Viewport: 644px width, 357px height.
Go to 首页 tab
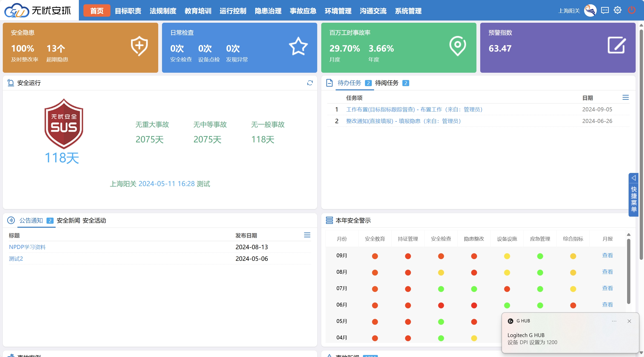(97, 11)
